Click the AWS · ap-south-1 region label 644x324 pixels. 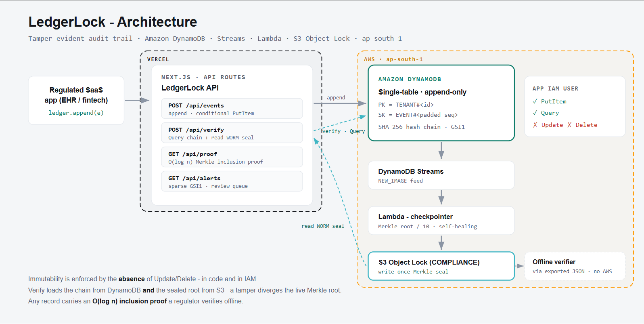[x=393, y=59]
